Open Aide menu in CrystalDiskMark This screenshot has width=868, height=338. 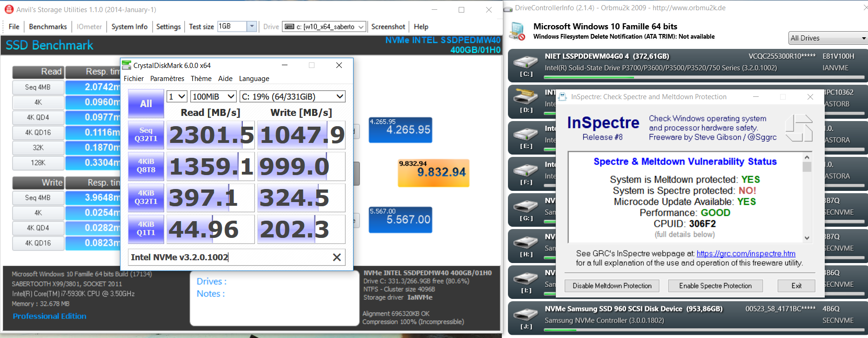point(225,78)
